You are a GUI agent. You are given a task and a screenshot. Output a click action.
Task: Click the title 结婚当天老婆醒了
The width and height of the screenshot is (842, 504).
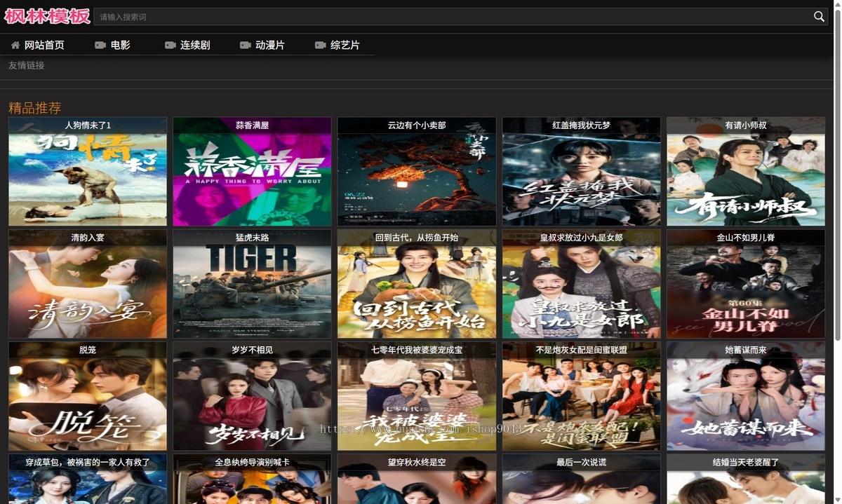746,463
